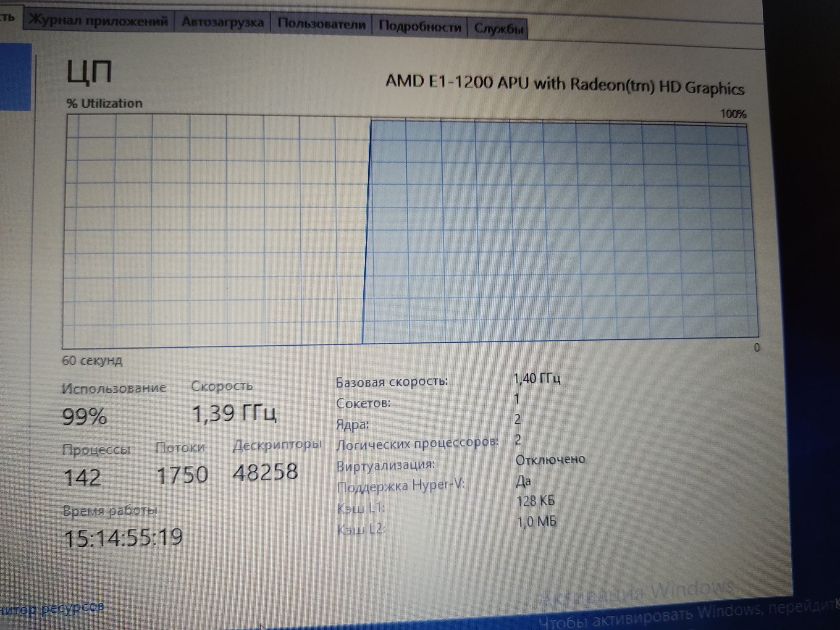Click the Базовая скорость label
Image resolution: width=840 pixels, height=630 pixels.
point(392,382)
